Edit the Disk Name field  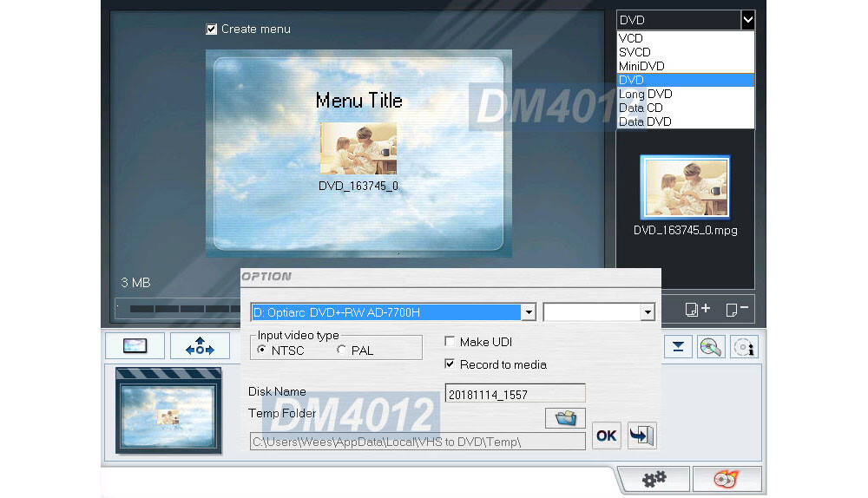pyautogui.click(x=515, y=394)
